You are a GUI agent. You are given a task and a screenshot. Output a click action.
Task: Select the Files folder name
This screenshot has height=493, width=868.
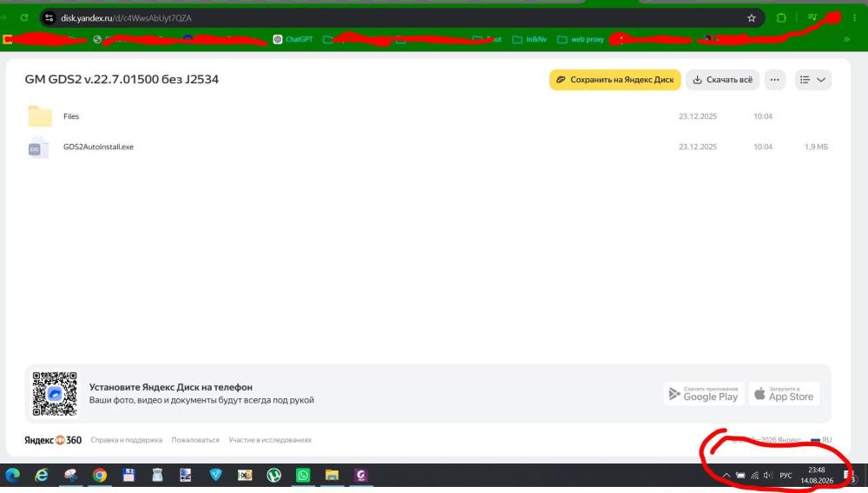click(x=71, y=116)
